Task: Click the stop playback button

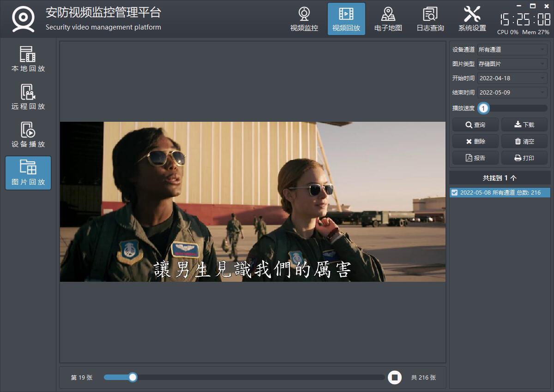Action: point(394,377)
